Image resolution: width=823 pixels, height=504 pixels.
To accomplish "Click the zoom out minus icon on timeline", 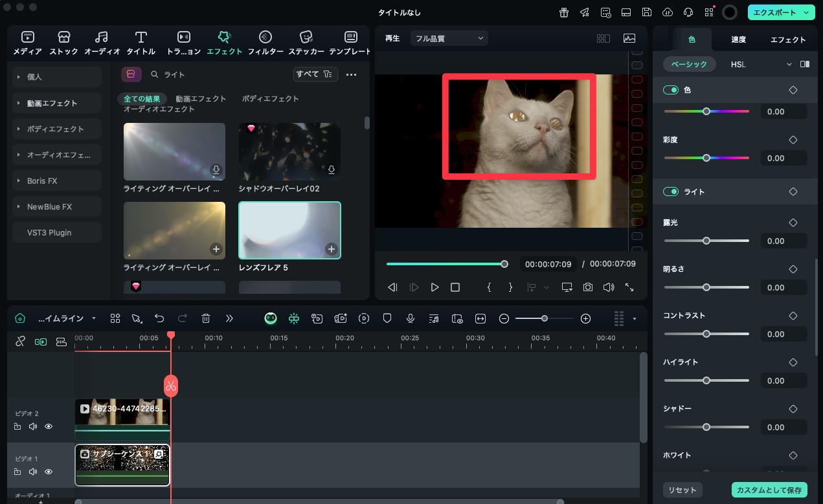I will [504, 318].
